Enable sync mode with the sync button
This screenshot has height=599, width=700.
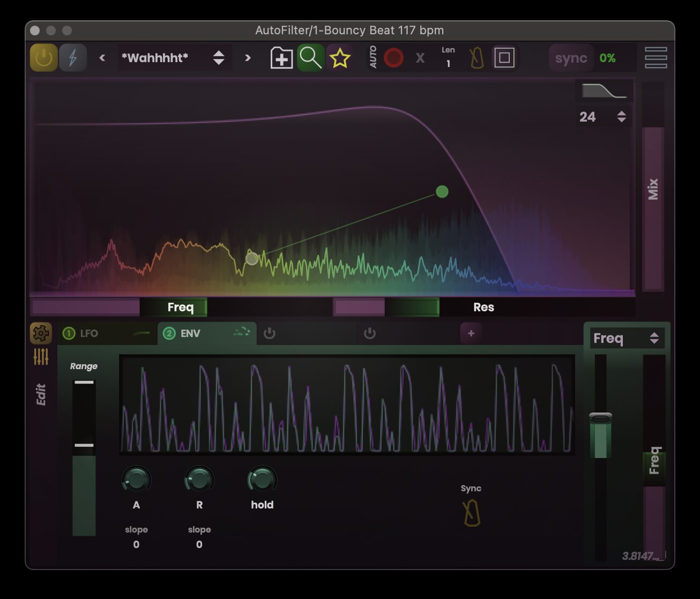pos(570,58)
